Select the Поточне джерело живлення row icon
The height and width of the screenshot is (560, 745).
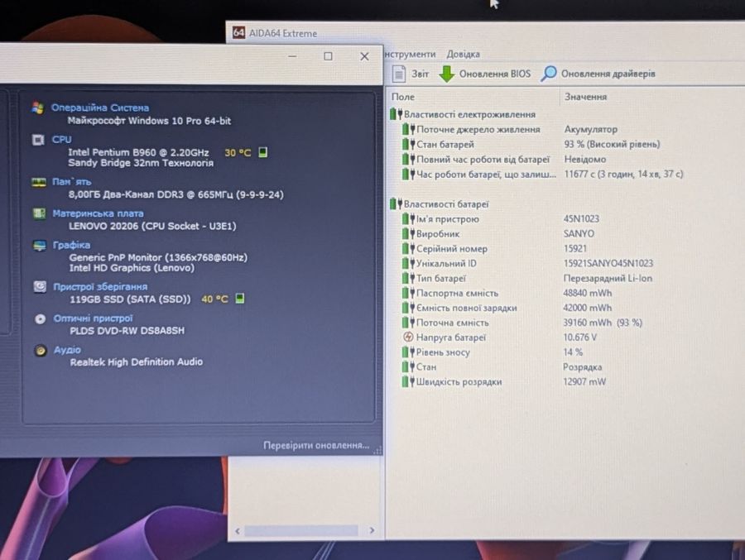click(x=408, y=129)
